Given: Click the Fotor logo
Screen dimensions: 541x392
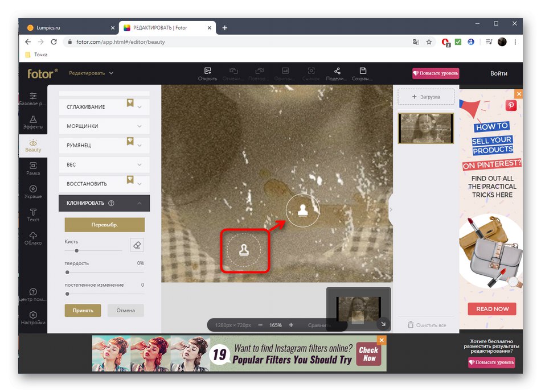Looking at the screenshot, I should [x=43, y=73].
